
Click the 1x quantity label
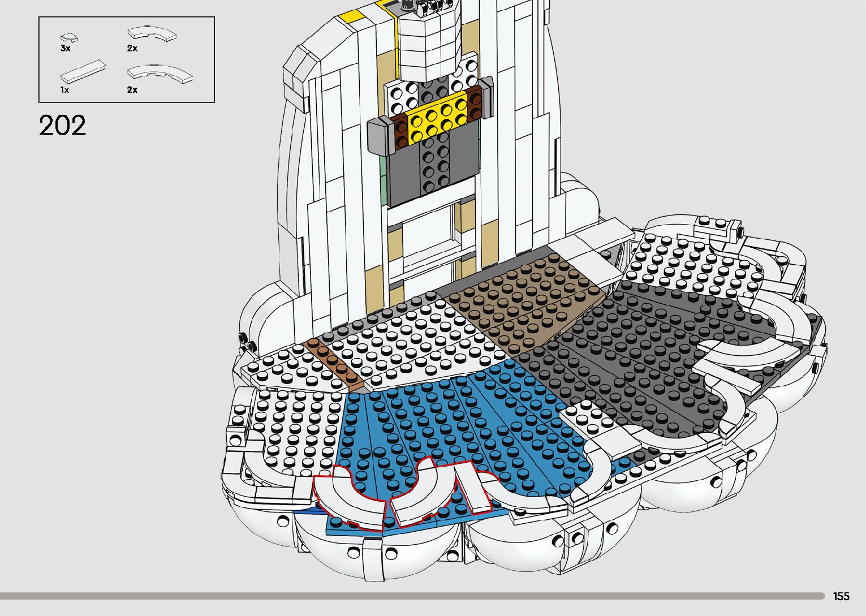click(65, 90)
